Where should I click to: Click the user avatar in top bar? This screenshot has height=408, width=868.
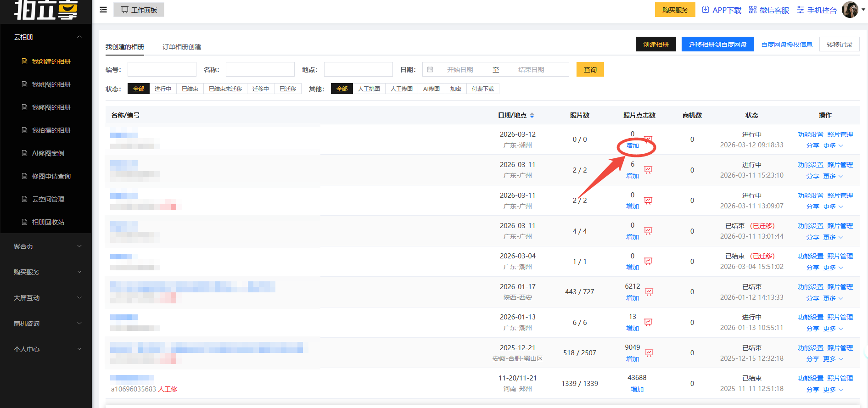(850, 10)
